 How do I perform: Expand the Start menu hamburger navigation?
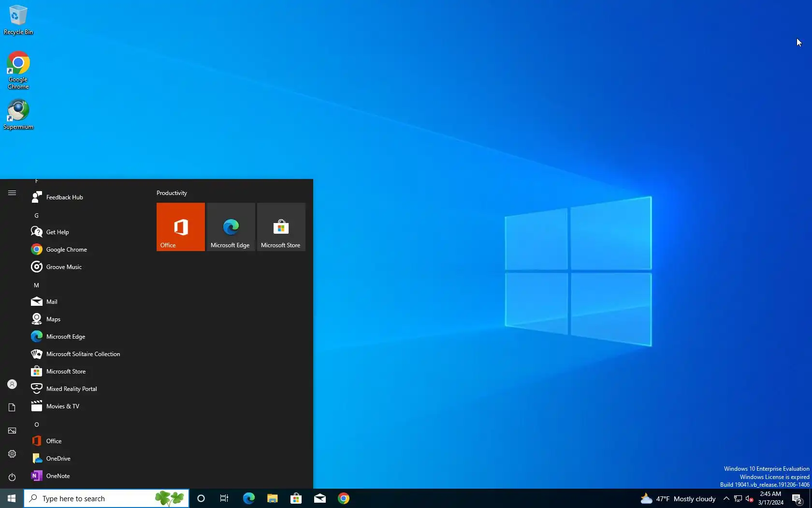tap(12, 193)
